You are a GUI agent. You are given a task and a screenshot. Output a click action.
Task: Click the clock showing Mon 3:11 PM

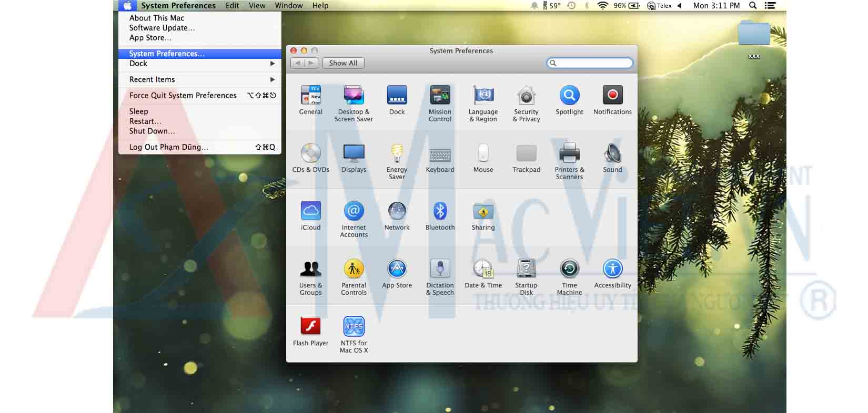click(716, 6)
